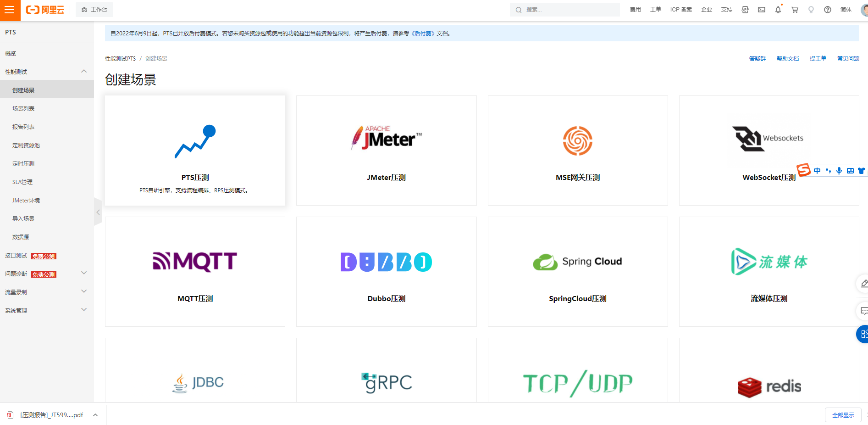Open Sogou skin shirt icon
Viewport: 868px width, 425px height.
861,171
